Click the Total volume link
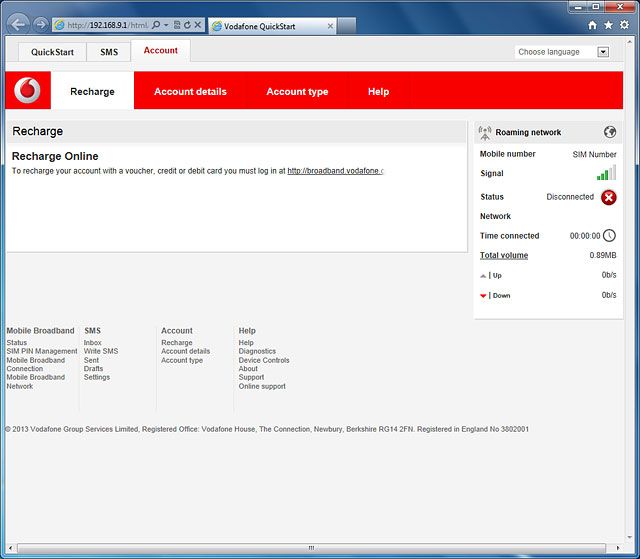640x559 pixels. (x=504, y=255)
